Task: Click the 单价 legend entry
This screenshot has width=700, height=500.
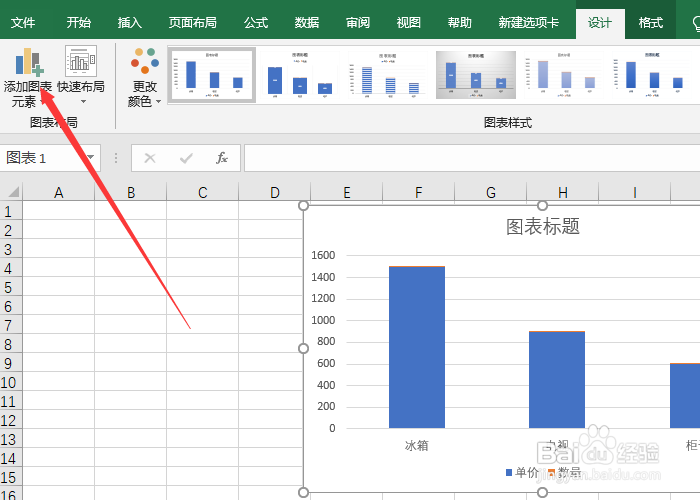Action: click(522, 472)
